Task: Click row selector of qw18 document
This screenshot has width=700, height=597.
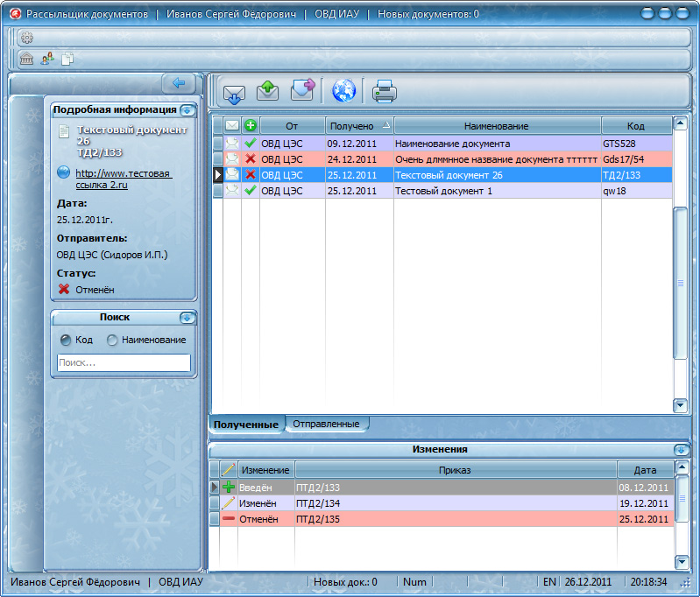Action: [x=217, y=191]
